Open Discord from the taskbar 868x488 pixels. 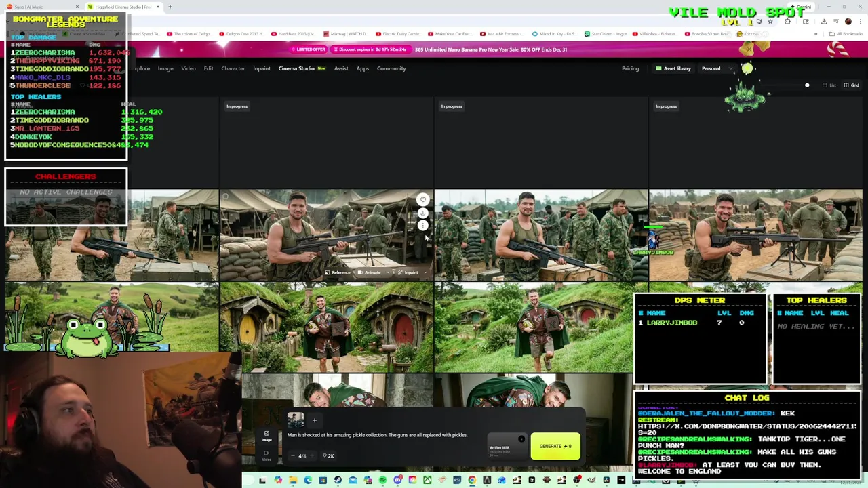(397, 481)
